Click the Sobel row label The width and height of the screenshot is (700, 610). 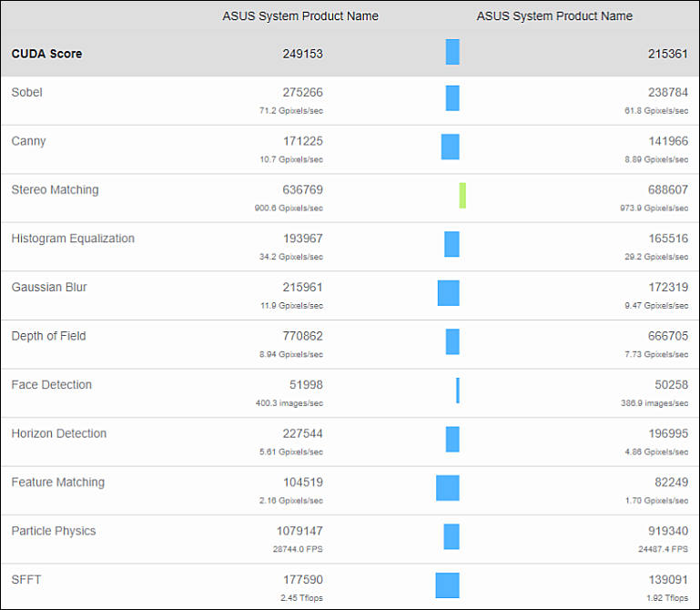(x=26, y=93)
